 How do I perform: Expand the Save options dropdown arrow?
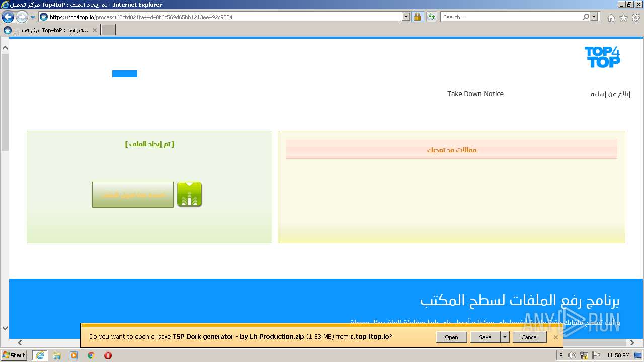(505, 337)
